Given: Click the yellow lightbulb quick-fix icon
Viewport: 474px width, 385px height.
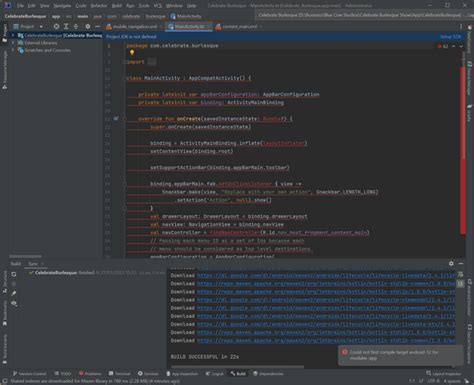Looking at the screenshot, I should tap(132, 53).
